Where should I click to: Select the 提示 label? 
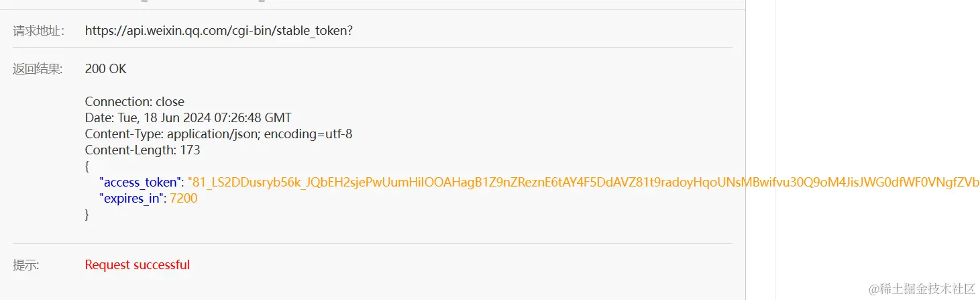(x=26, y=265)
